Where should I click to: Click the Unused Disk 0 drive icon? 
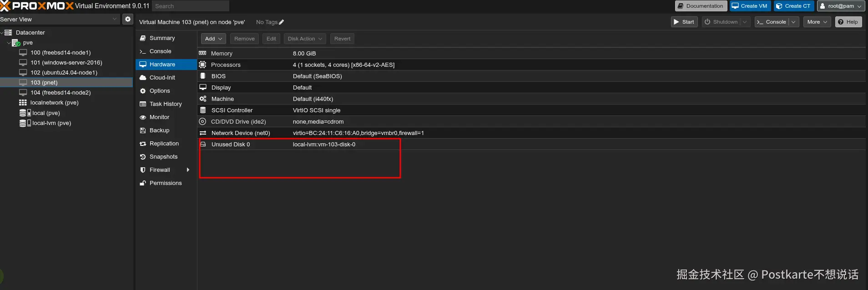tap(203, 144)
